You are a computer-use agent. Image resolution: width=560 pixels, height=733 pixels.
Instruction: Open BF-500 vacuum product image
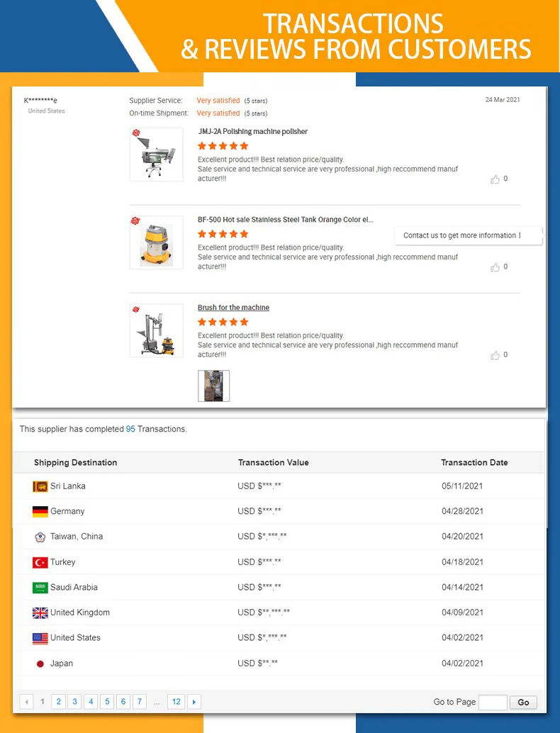[x=156, y=242]
